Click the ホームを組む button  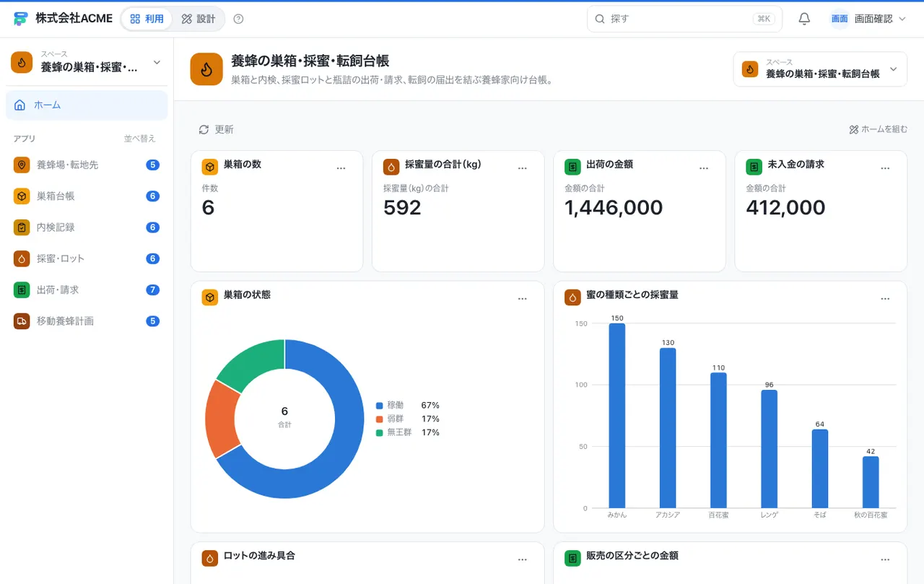[x=879, y=129]
